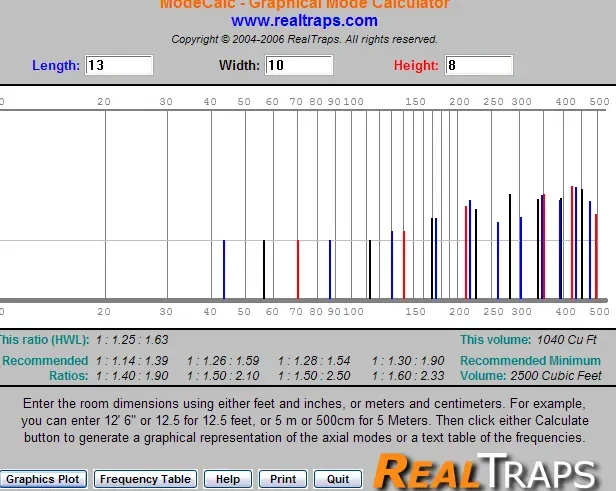This screenshot has height=491, width=616.
Task: Click the RealTraps logo
Action: (x=485, y=471)
